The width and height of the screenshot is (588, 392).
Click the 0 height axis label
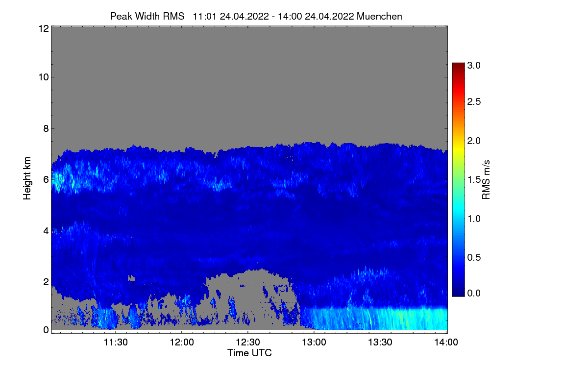[46, 330]
